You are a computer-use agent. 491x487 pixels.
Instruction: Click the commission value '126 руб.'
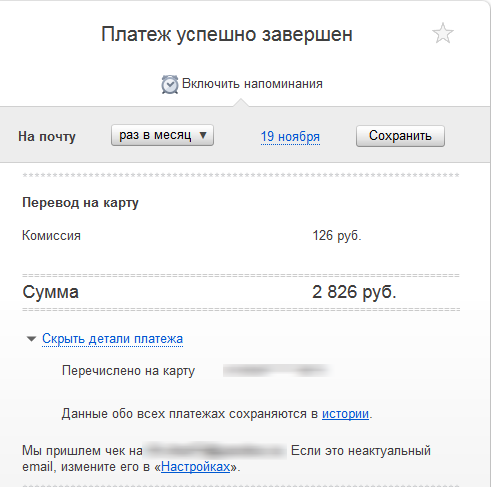[337, 236]
